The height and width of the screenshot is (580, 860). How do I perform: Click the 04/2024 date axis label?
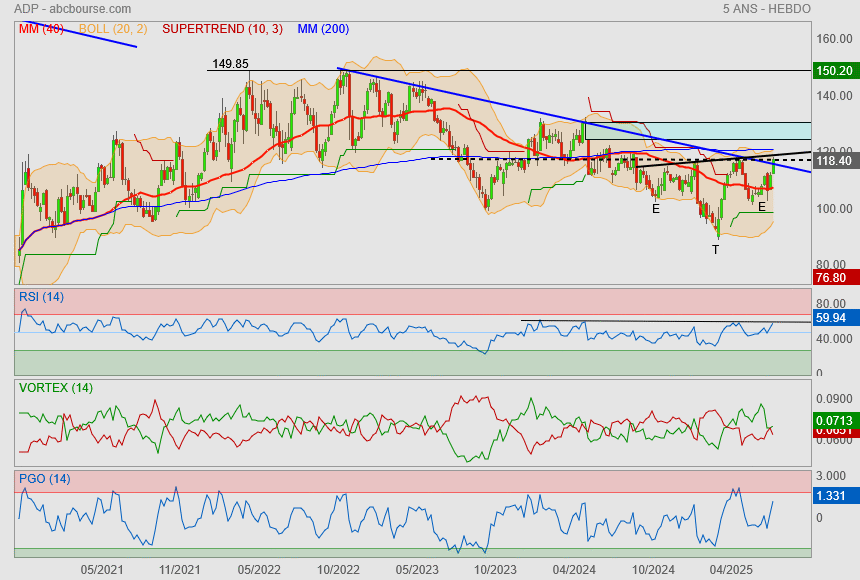point(574,570)
